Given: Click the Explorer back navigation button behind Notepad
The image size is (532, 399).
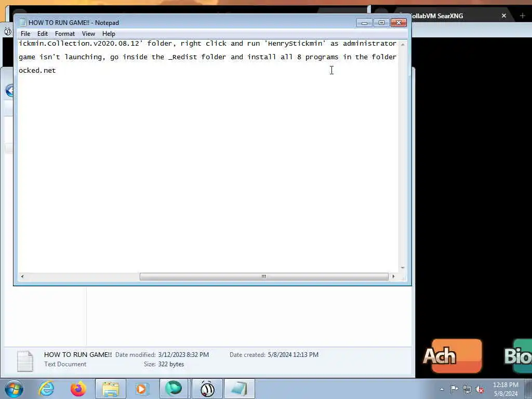Looking at the screenshot, I should coord(9,90).
